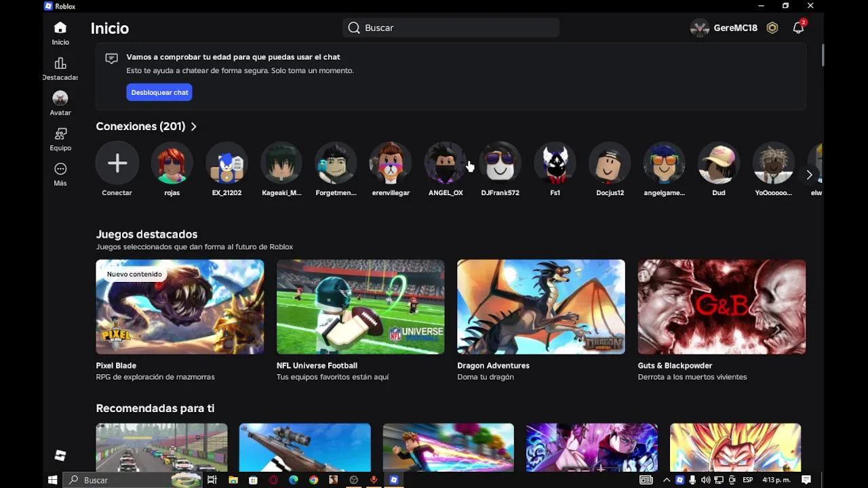This screenshot has height=488, width=868.
Task: Open Windows action center notifications
Action: pos(806,480)
